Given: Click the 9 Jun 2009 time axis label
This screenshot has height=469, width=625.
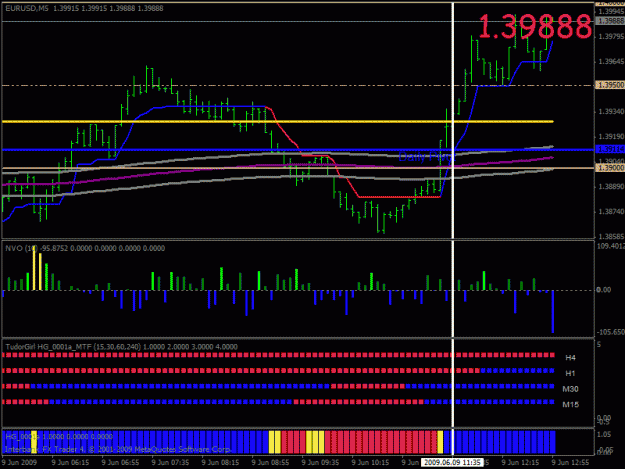Looking at the screenshot, I should [19, 463].
